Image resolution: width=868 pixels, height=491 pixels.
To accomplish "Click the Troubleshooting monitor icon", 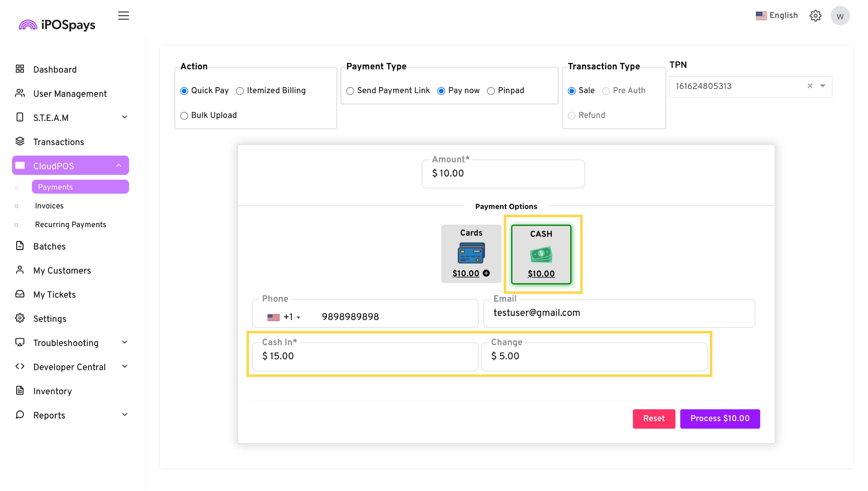I will coord(20,342).
